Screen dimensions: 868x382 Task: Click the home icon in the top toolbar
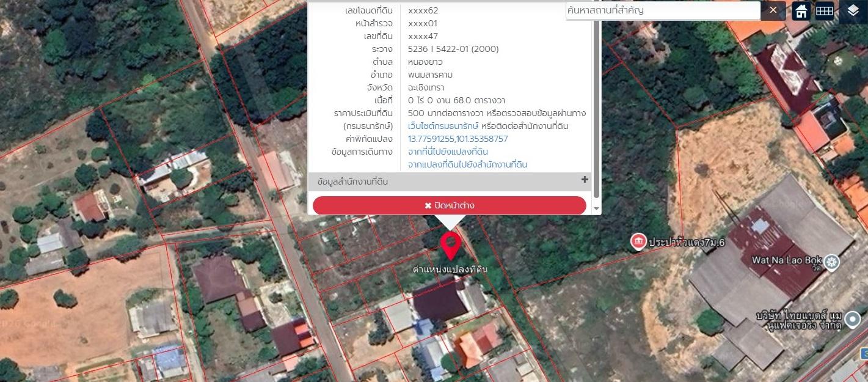(x=801, y=10)
